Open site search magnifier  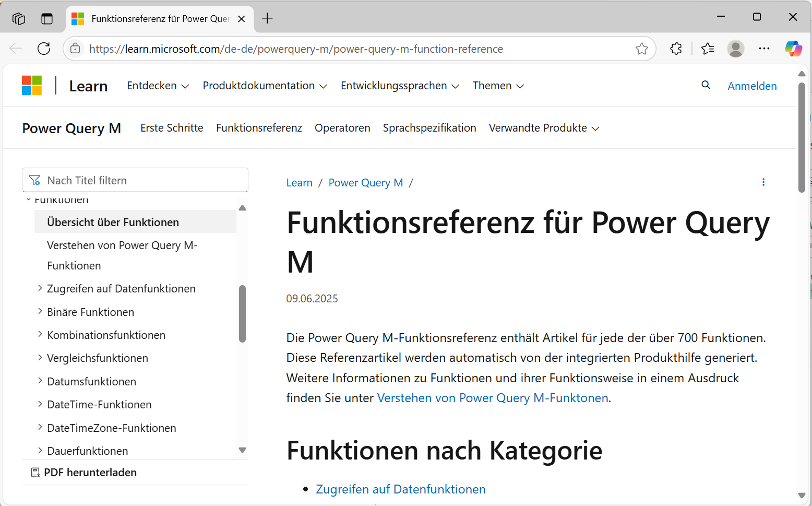706,85
